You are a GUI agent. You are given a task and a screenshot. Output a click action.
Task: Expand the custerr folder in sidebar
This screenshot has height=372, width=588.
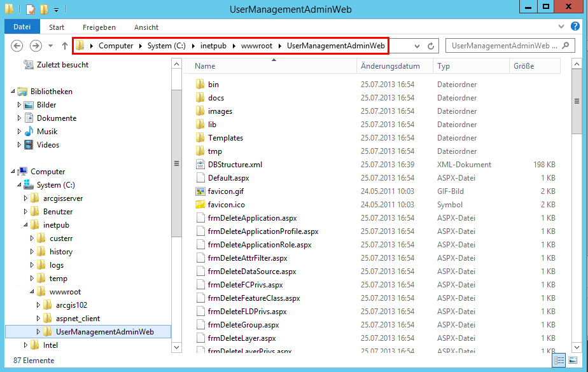pos(31,238)
